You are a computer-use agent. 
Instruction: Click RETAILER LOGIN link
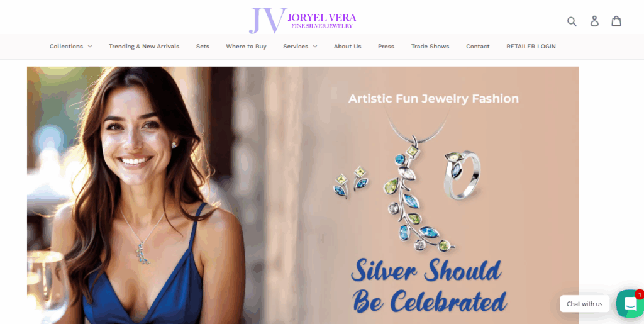click(x=531, y=47)
